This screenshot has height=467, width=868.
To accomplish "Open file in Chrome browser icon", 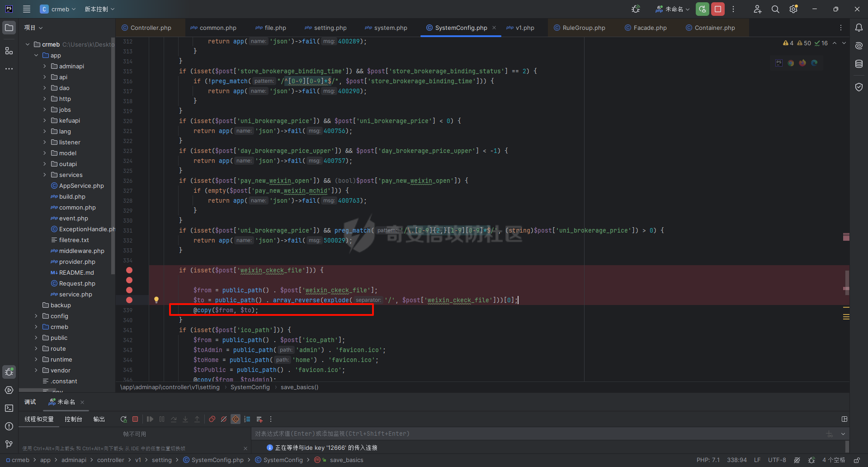I will 791,63.
